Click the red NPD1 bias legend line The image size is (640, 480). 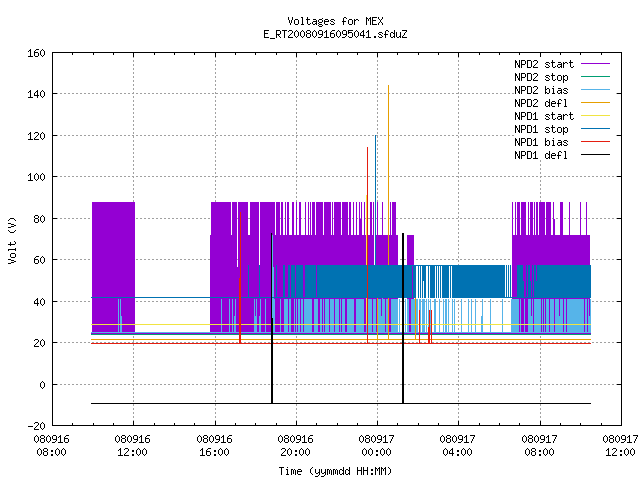coord(596,142)
